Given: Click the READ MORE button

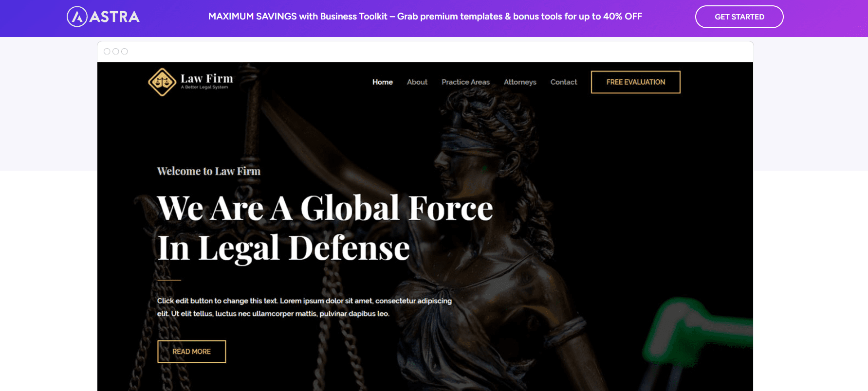Looking at the screenshot, I should [x=192, y=352].
